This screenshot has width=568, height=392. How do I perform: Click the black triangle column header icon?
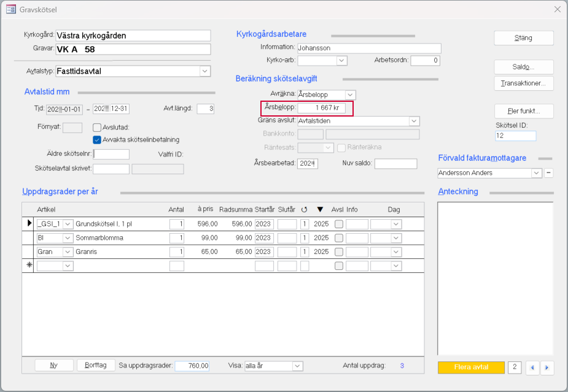click(320, 210)
